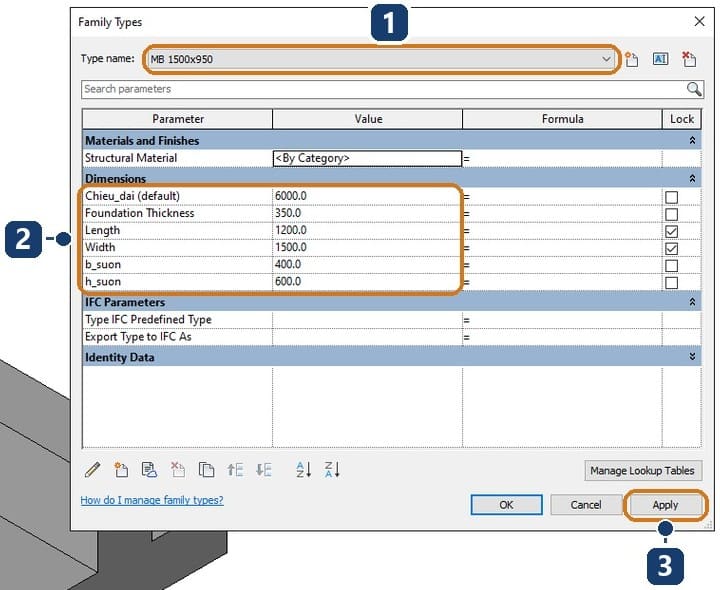Image resolution: width=720 pixels, height=590 pixels.
Task: Toggle the lock checkbox for Foundation Thickness
Action: 671,214
